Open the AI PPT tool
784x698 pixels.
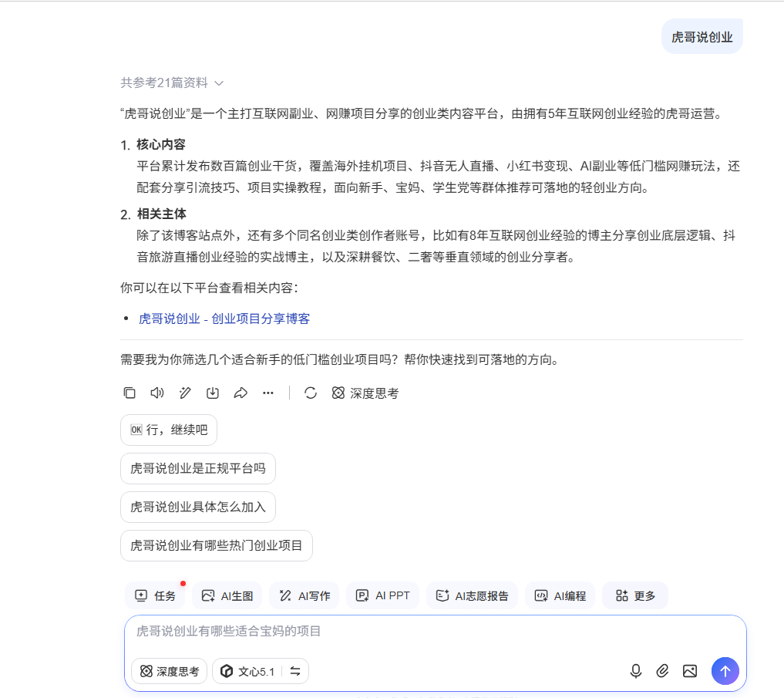click(382, 595)
